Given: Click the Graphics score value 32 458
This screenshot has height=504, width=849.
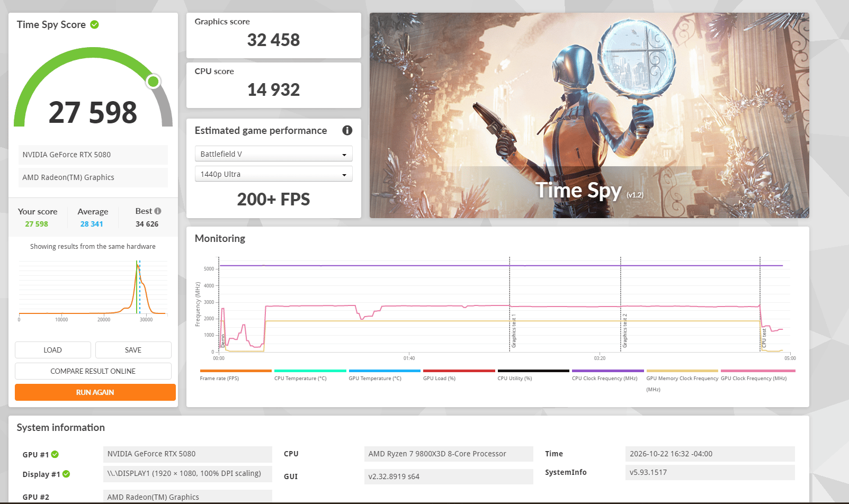Looking at the screenshot, I should point(273,40).
